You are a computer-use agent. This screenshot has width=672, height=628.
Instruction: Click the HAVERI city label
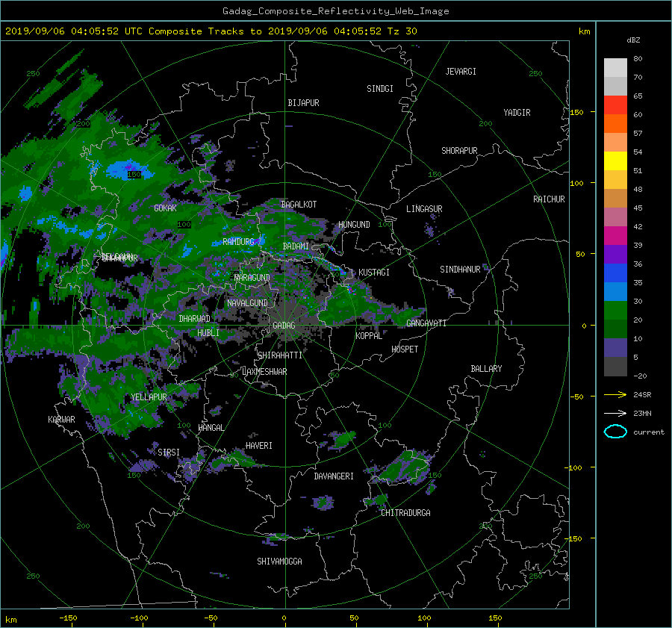(259, 446)
